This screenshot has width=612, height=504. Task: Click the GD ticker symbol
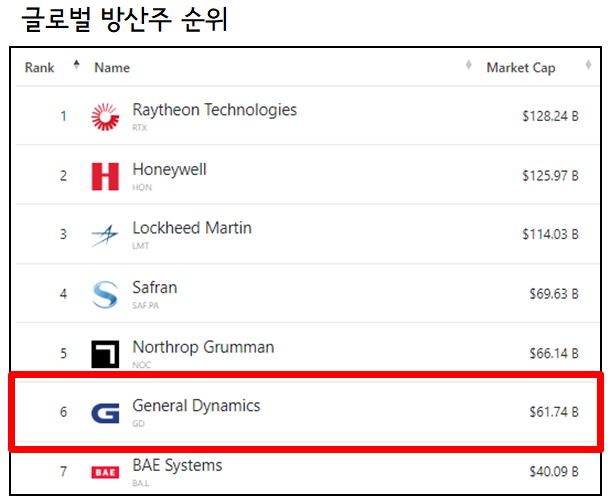pyautogui.click(x=138, y=424)
